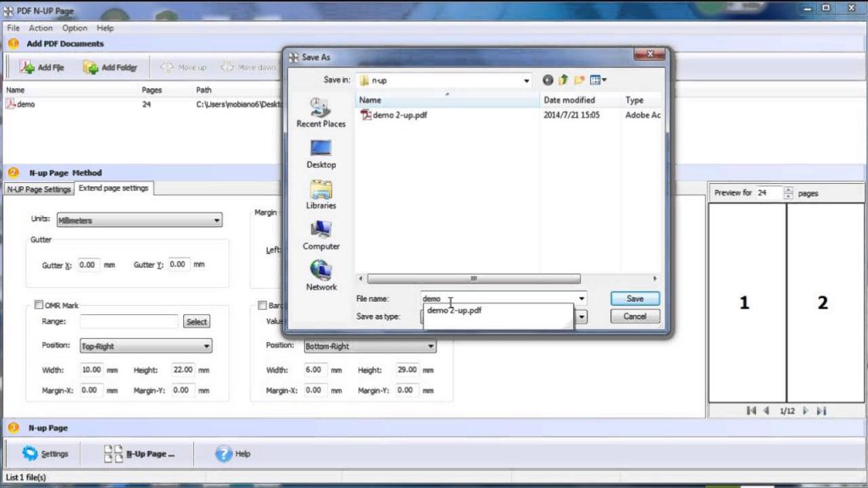The image size is (868, 488).
Task: Open the N-Up Page conversion icon
Action: 112,453
